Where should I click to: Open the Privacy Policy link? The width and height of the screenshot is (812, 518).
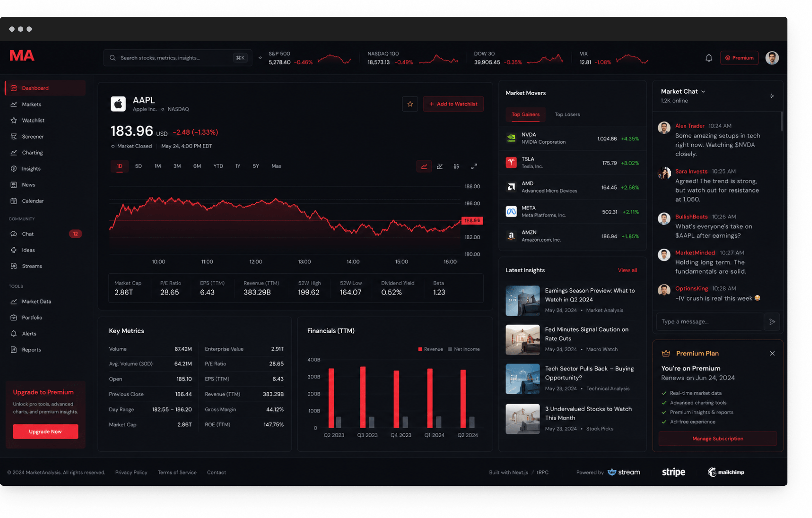(131, 472)
